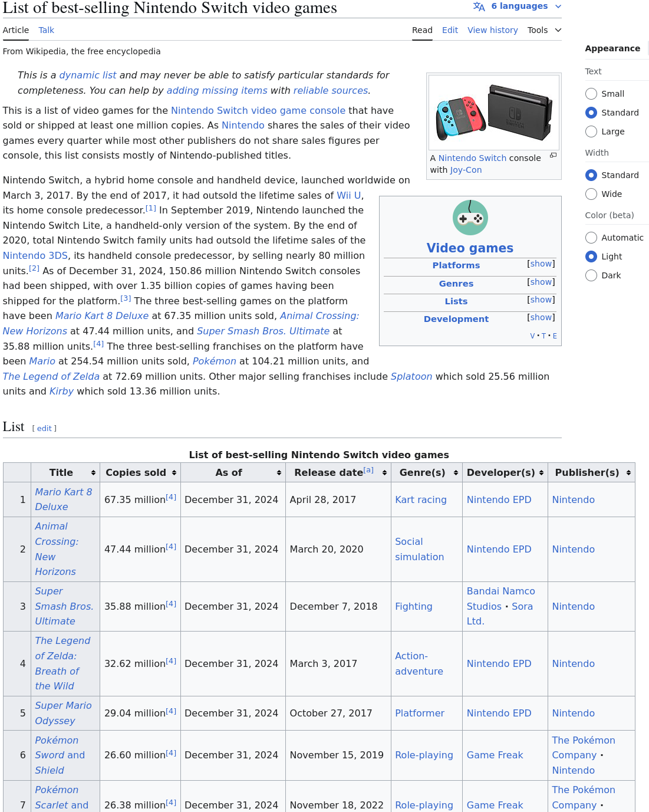Select Wide width option

click(x=591, y=194)
